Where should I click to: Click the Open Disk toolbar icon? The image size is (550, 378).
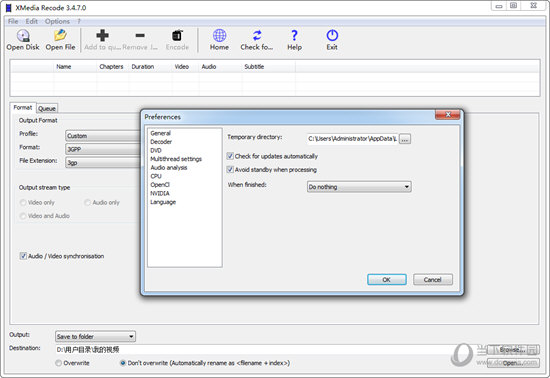pos(23,35)
